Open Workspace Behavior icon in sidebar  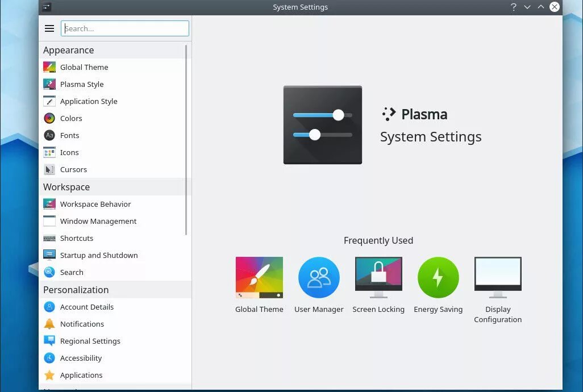coord(49,204)
